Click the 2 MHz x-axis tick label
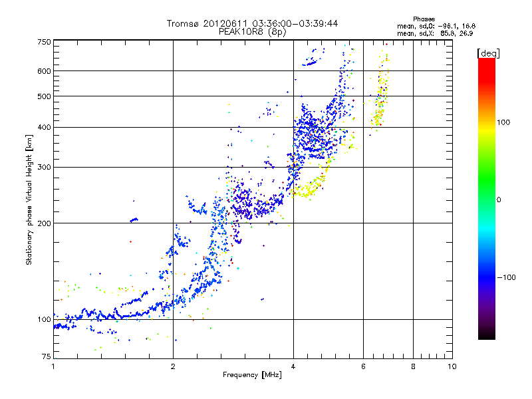The height and width of the screenshot is (399, 532). tap(173, 366)
